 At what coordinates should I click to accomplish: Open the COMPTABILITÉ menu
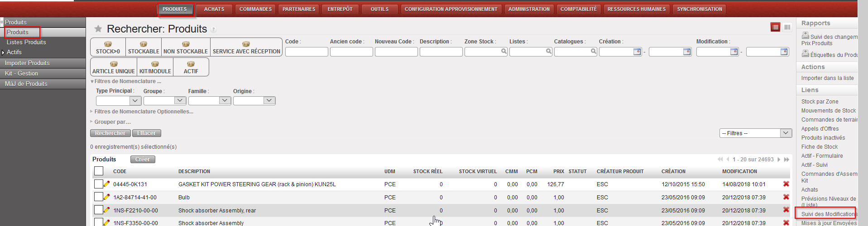[x=578, y=9]
